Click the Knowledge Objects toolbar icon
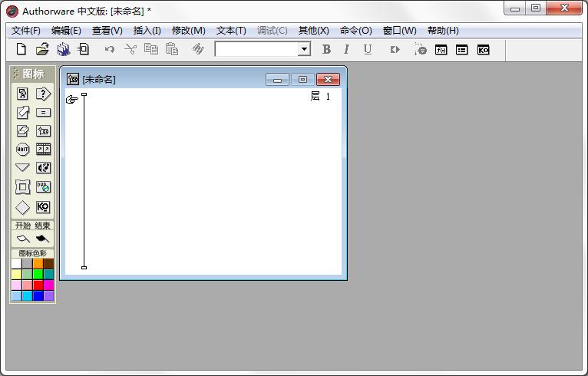 [483, 50]
